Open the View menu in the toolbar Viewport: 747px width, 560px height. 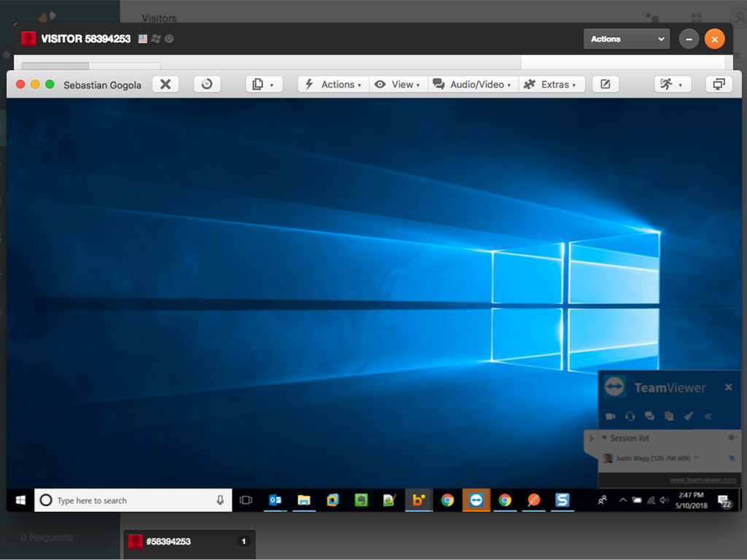click(398, 84)
